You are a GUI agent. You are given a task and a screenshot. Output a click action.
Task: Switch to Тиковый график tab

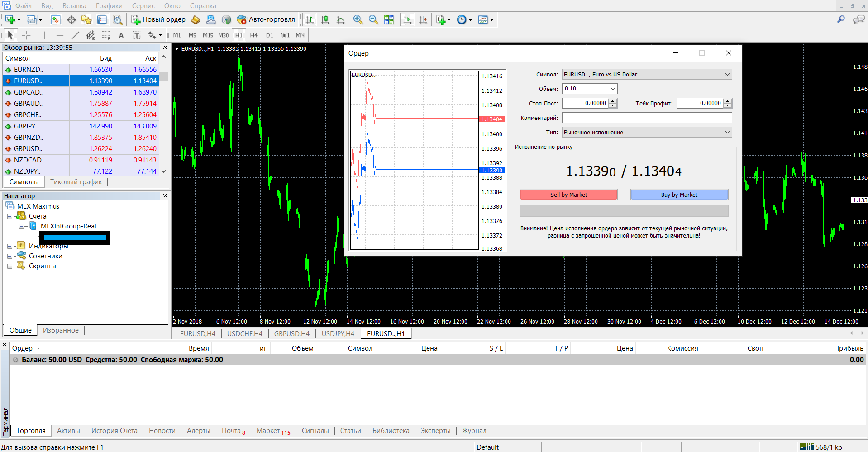pyautogui.click(x=76, y=182)
